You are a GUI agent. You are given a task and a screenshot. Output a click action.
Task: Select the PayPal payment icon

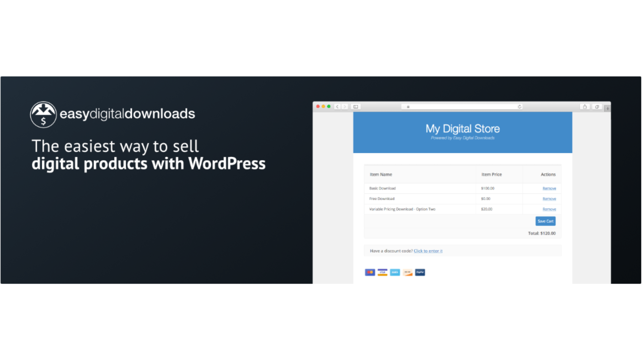pyautogui.click(x=420, y=272)
